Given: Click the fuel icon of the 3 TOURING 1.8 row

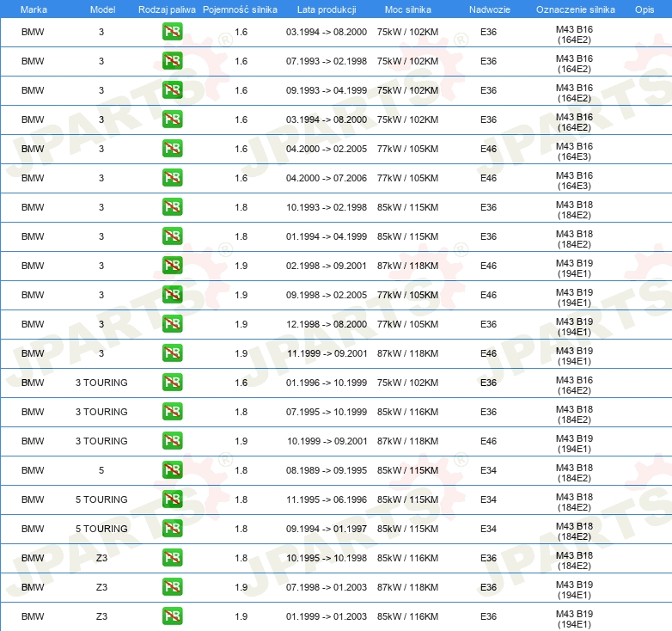Looking at the screenshot, I should [x=172, y=411].
